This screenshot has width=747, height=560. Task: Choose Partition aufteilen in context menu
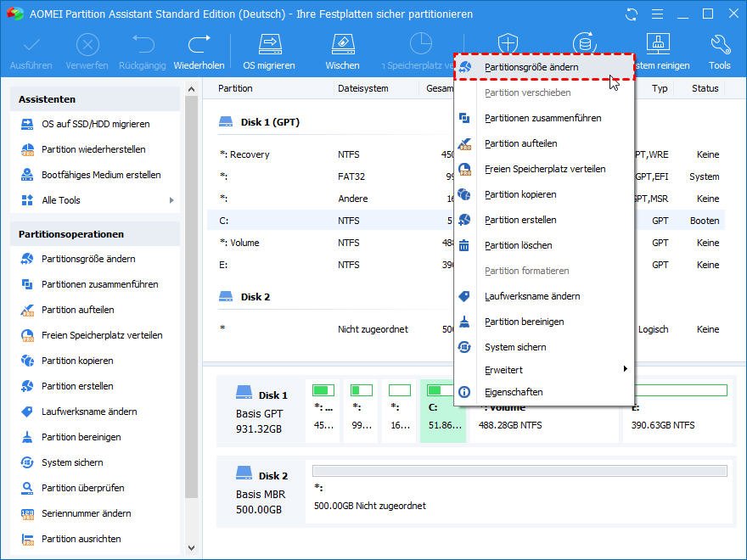click(x=543, y=143)
